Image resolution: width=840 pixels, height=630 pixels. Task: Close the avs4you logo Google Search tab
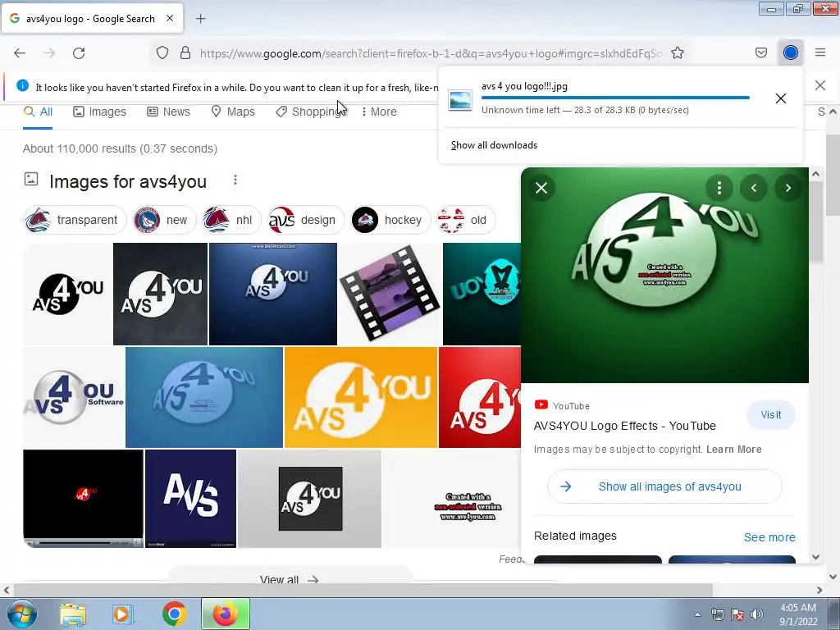pos(169,18)
